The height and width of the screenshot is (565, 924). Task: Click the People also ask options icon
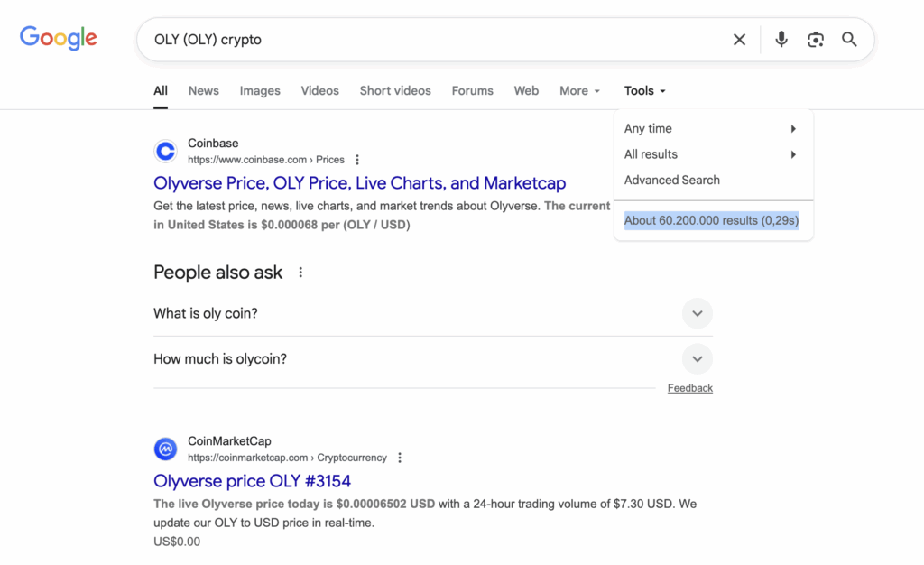click(300, 273)
